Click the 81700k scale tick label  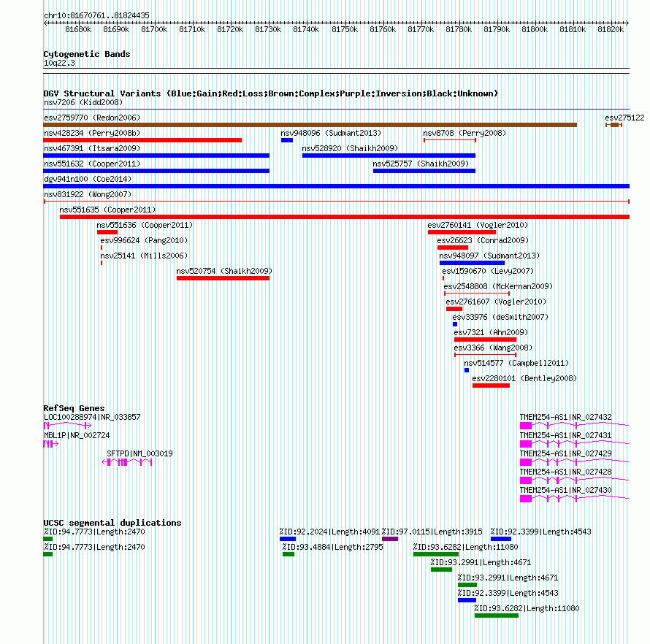click(x=154, y=29)
